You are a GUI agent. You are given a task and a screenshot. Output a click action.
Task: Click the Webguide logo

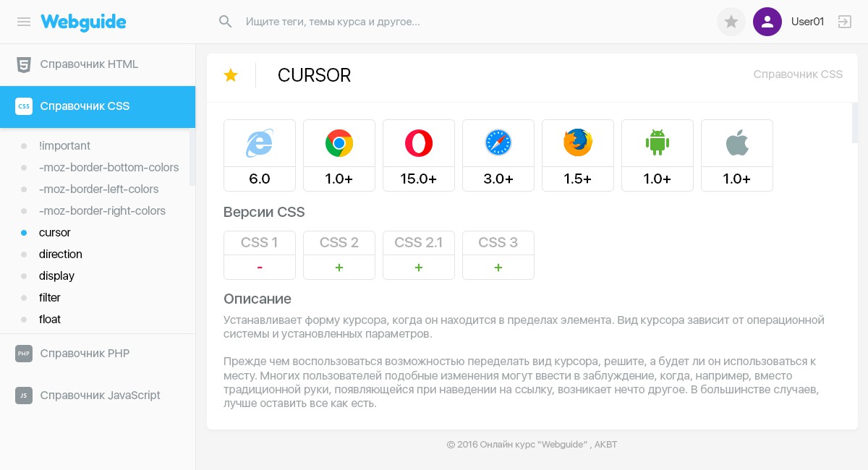click(83, 22)
